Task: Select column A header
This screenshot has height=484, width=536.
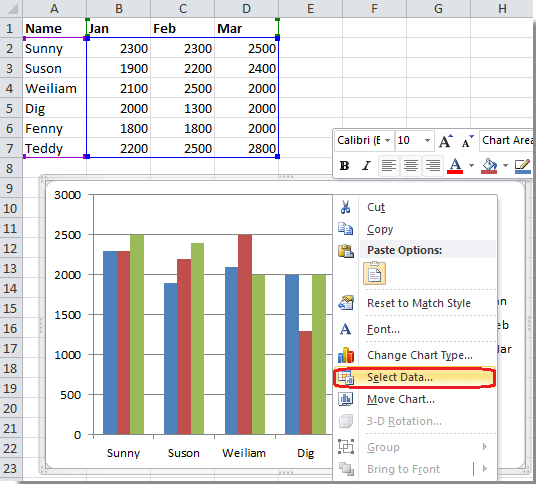Action: [x=54, y=8]
